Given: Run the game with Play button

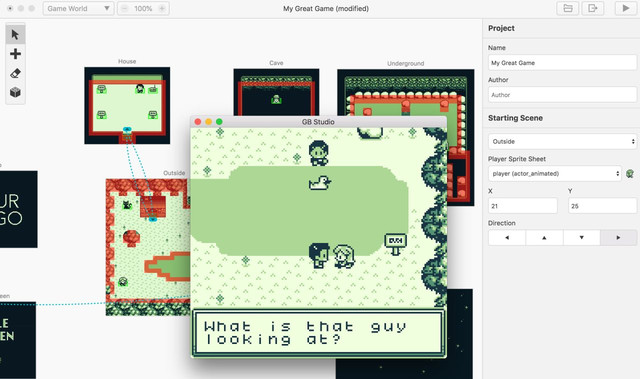Looking at the screenshot, I should (x=626, y=8).
